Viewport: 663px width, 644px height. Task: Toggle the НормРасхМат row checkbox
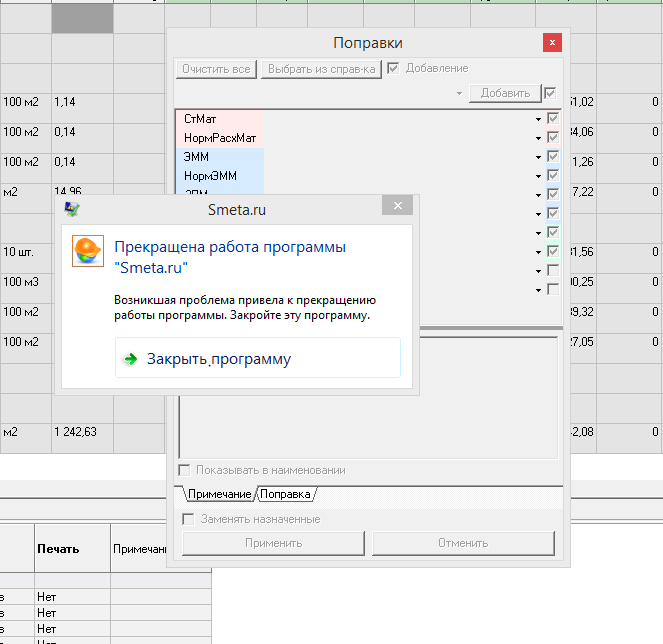(553, 137)
